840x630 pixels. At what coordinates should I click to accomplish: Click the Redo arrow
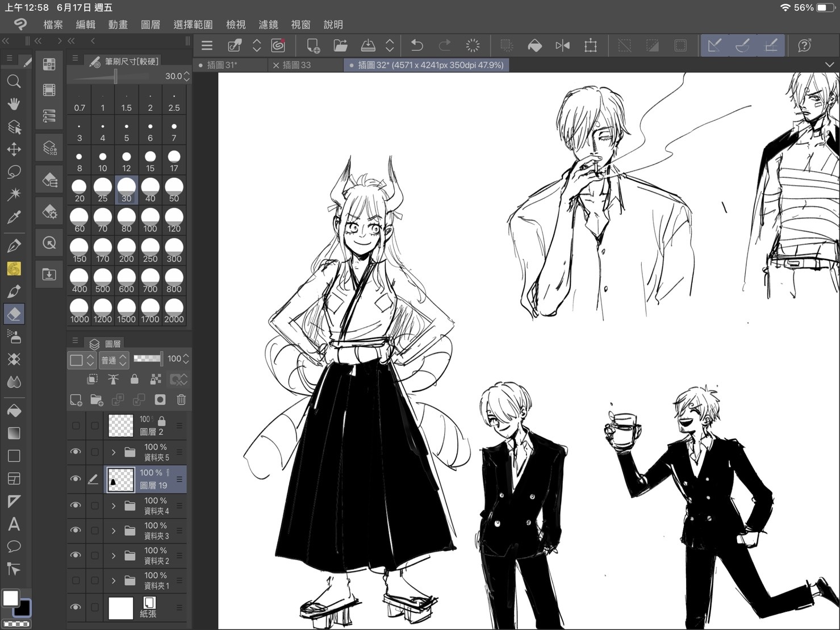[445, 45]
